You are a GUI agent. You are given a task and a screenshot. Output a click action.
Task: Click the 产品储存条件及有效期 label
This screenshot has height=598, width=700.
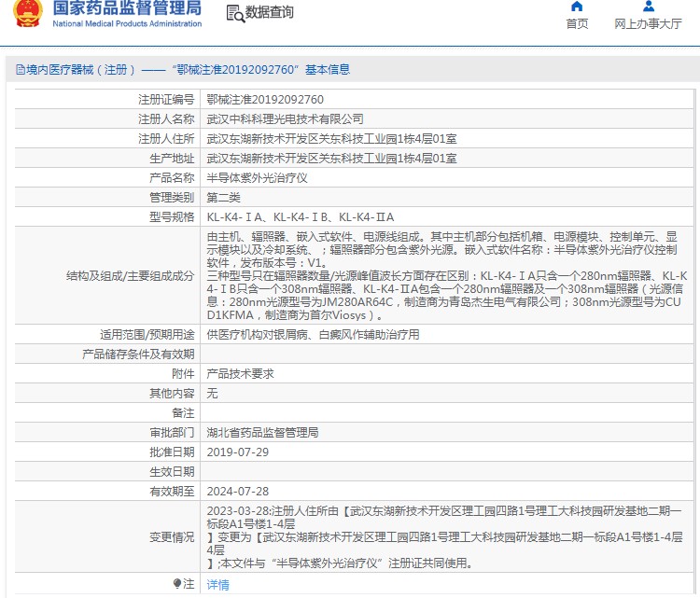click(138, 355)
